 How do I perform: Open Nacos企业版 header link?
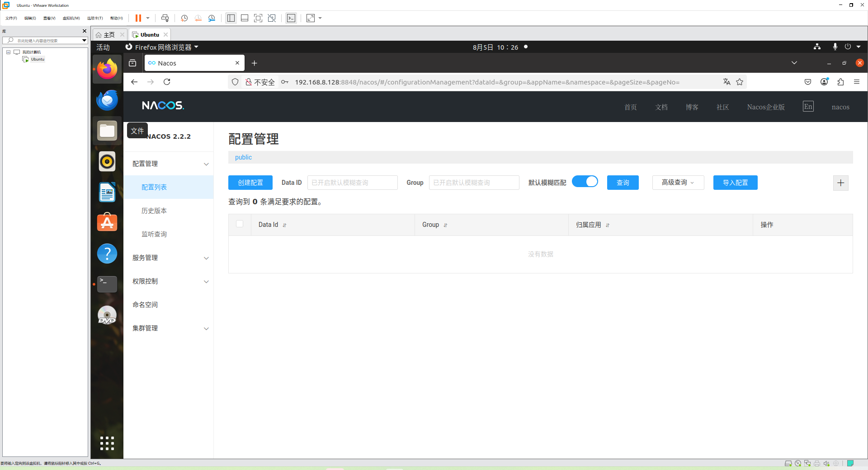(x=766, y=107)
